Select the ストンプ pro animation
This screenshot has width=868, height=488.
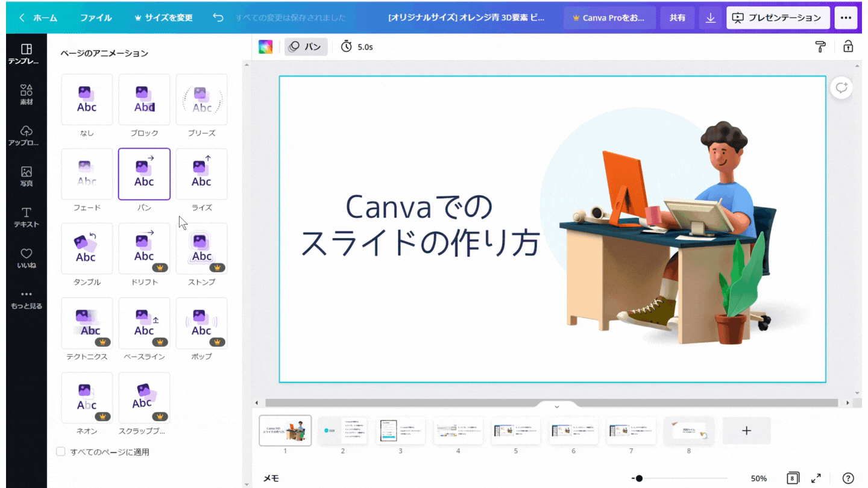(x=201, y=249)
